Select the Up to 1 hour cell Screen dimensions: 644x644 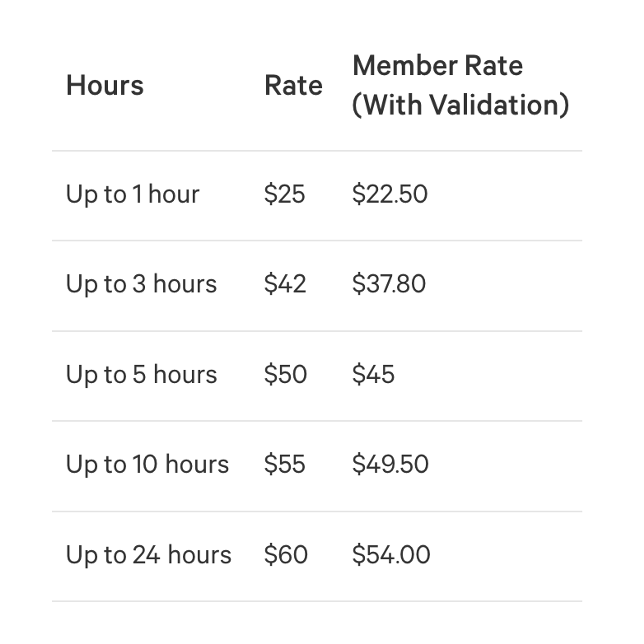[133, 194]
